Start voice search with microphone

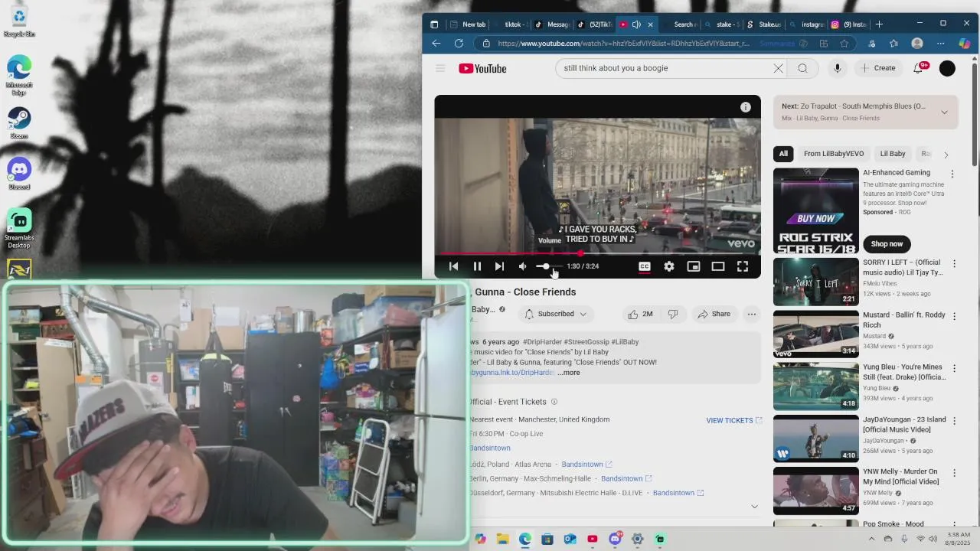[838, 68]
